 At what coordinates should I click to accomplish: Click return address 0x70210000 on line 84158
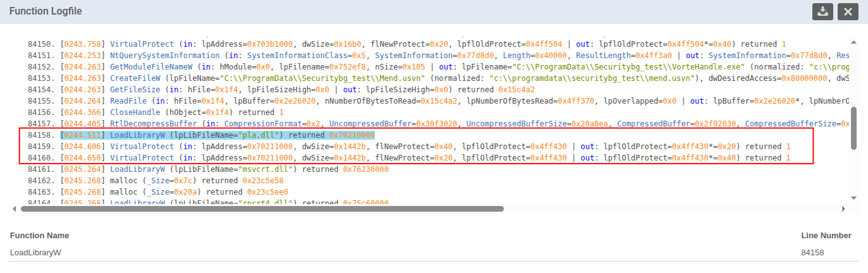tap(351, 135)
